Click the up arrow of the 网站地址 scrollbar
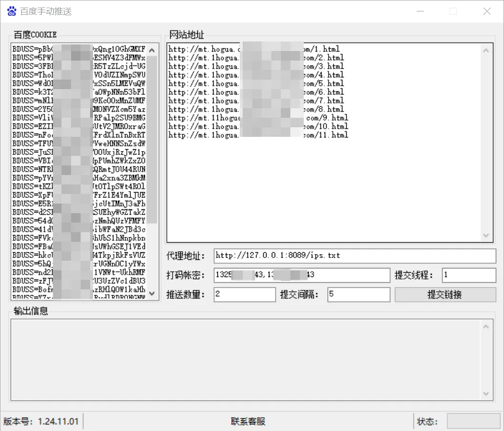 (486, 51)
